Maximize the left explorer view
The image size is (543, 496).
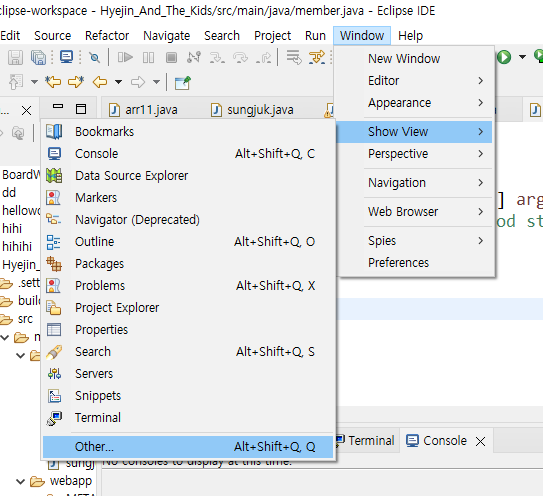(x=81, y=109)
